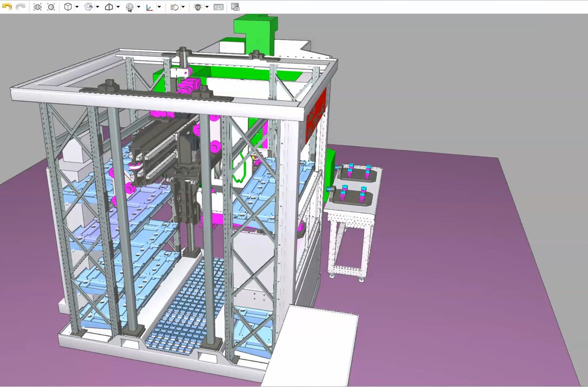
Task: Click the shaded render mode icon
Action: pos(89,7)
